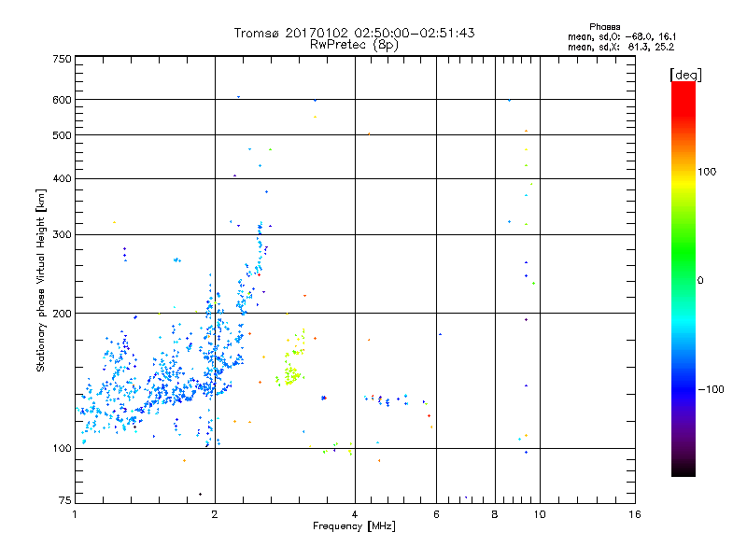
Task: Pick the green region of the colorbar
Action: pos(684,250)
